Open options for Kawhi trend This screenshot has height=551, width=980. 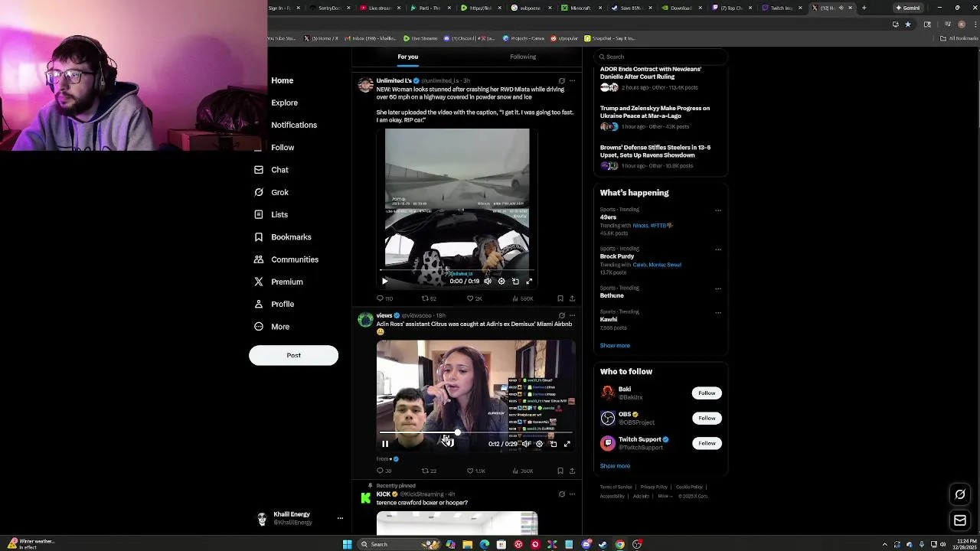click(718, 312)
